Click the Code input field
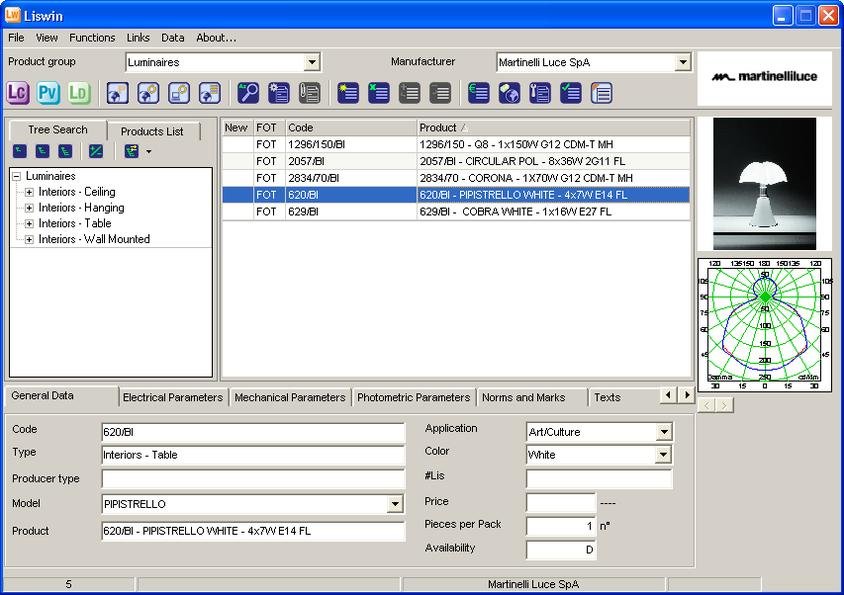The height and width of the screenshot is (595, 844). point(253,432)
